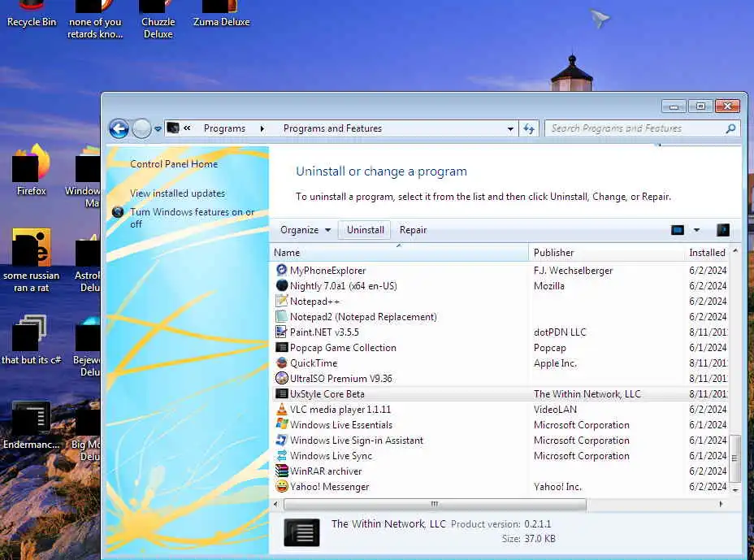754x560 pixels.
Task: Select the Notepad2 (Notepad Replacement) row
Action: pos(500,316)
